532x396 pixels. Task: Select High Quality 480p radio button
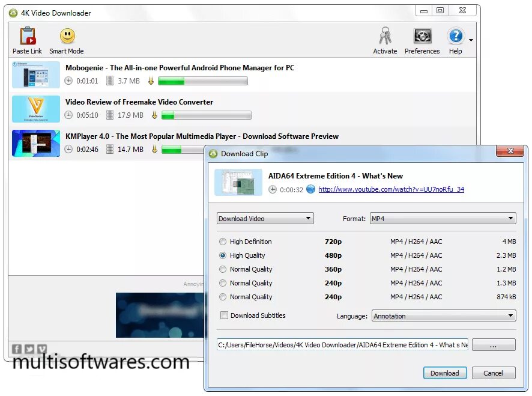coord(223,255)
